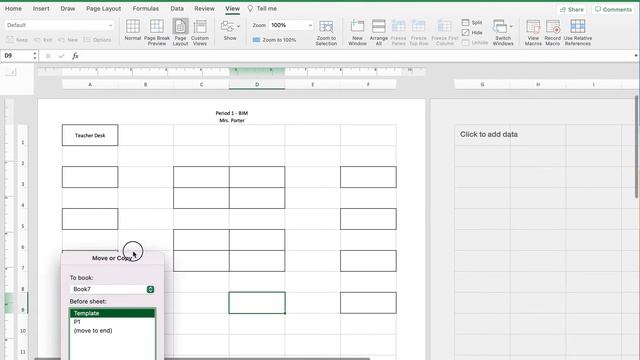The width and height of the screenshot is (640, 360).
Task: Select column F header
Action: 368,84
